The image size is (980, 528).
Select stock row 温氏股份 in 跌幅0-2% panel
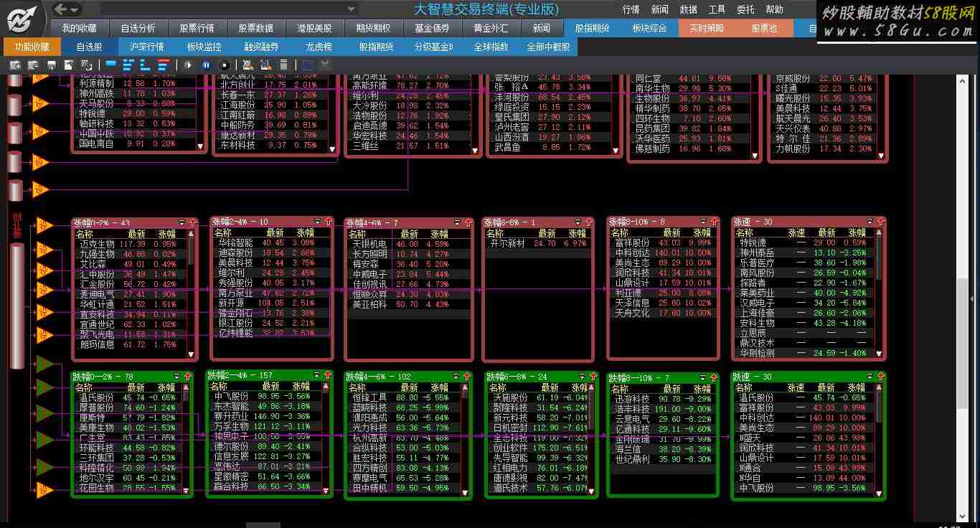coord(128,397)
